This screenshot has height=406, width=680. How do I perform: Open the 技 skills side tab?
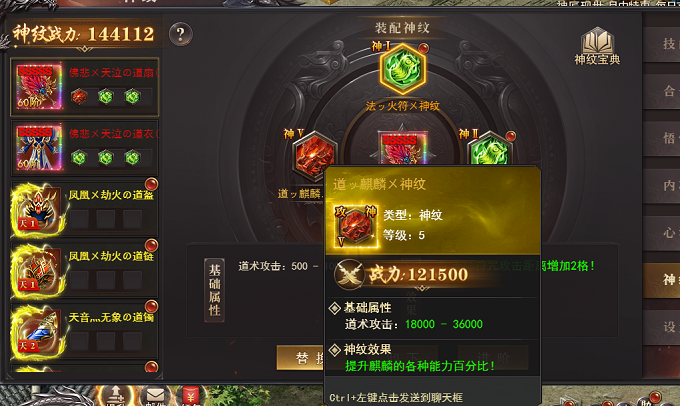pyautogui.click(x=662, y=44)
